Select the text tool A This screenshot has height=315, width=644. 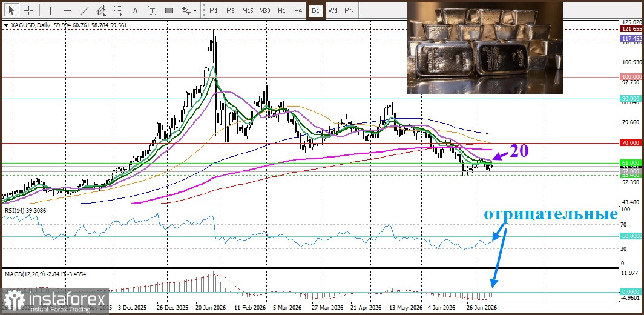(136, 10)
